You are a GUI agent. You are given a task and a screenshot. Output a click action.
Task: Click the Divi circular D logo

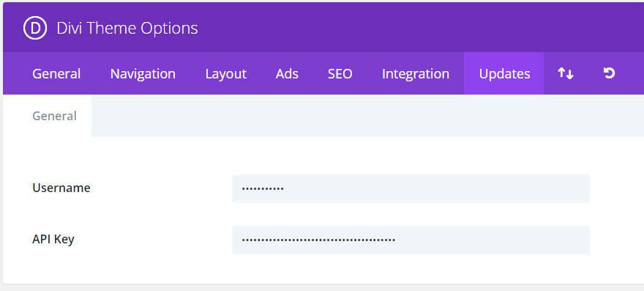click(35, 28)
